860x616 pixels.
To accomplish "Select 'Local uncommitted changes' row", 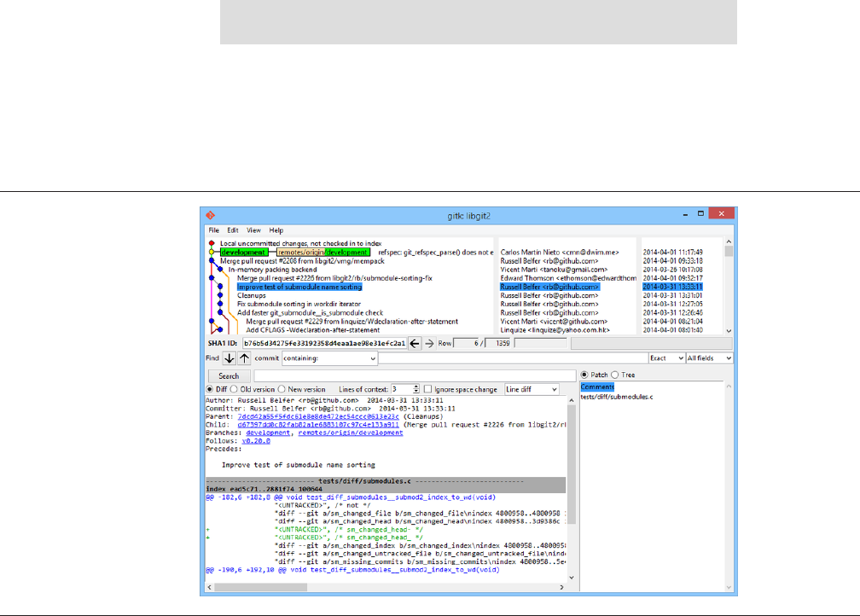I will [x=301, y=243].
